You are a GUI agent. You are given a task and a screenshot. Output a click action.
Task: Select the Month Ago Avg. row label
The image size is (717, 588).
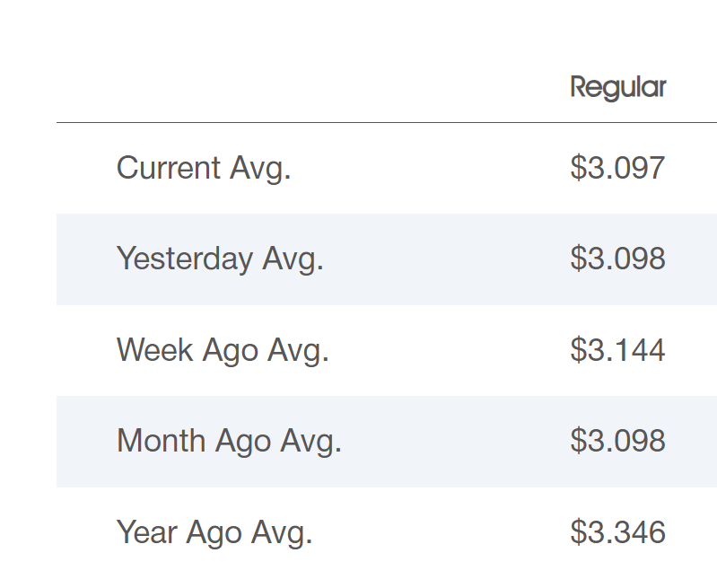pyautogui.click(x=229, y=442)
